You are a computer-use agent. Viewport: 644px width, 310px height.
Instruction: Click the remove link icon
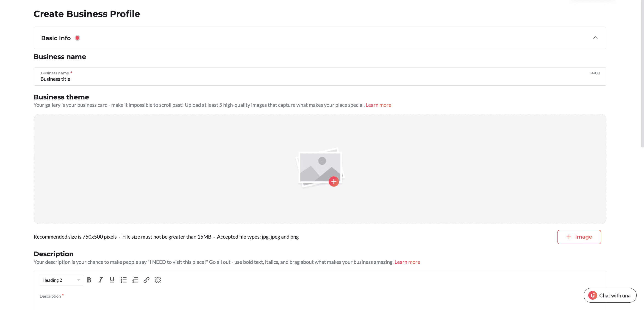158,280
